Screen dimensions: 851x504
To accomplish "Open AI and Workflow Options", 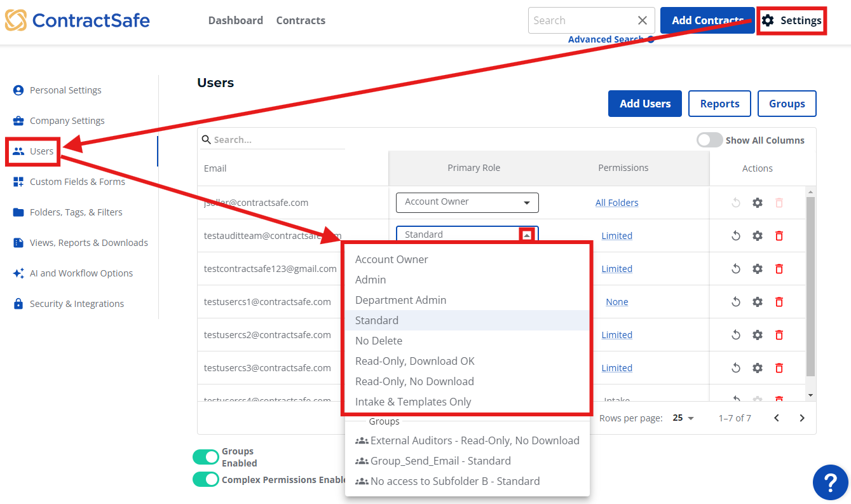I will (x=81, y=273).
